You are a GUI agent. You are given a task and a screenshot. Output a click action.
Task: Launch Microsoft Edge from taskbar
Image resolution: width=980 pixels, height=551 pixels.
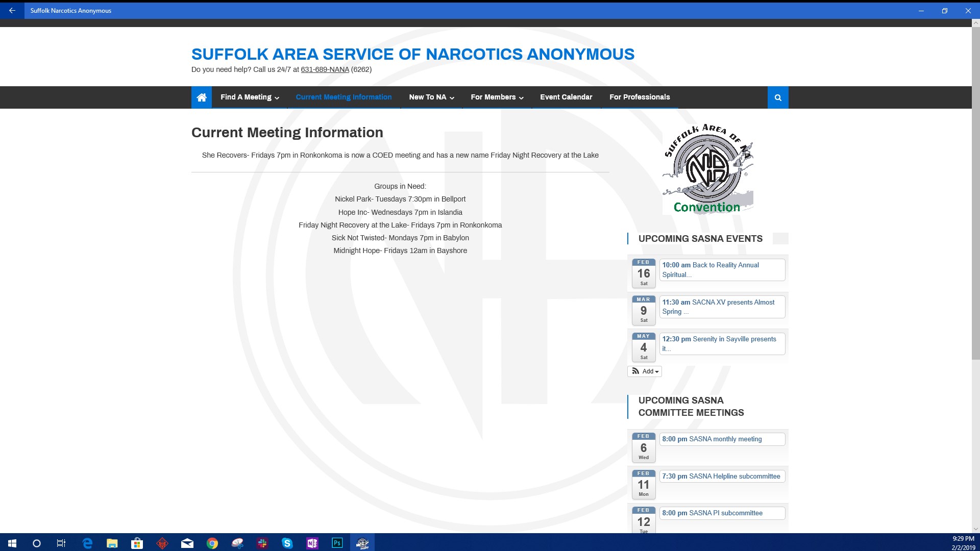[x=87, y=543]
